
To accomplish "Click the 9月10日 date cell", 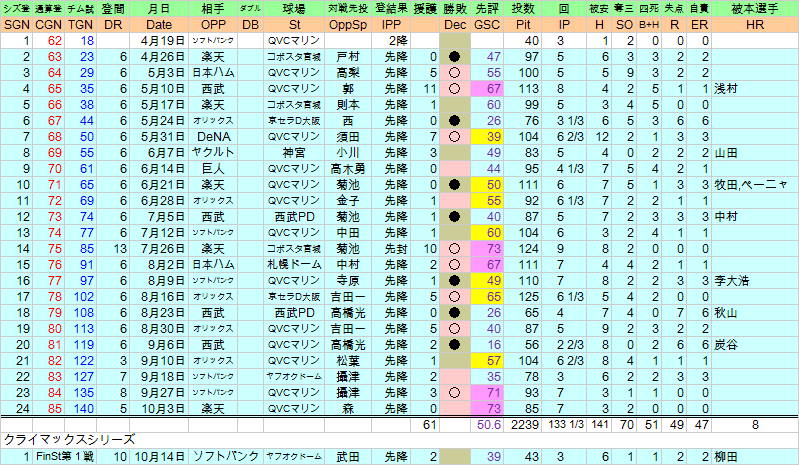I will click(158, 361).
